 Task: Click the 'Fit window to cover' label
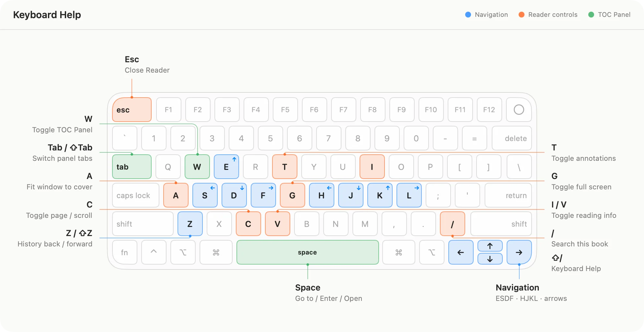(x=59, y=187)
